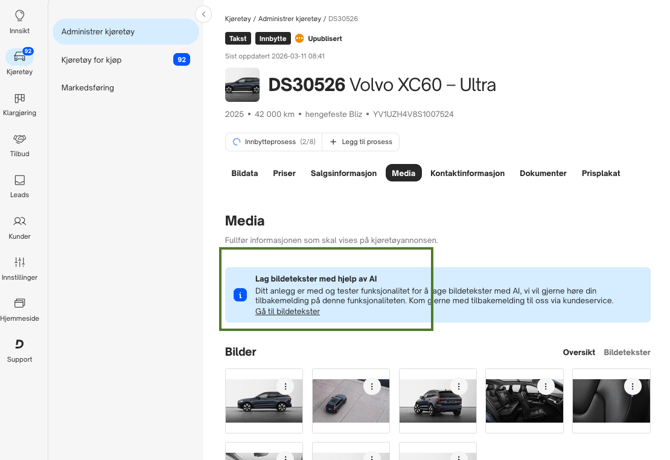The image size is (670, 460).
Task: Switch to the Kontaktinformasjon tab
Action: point(467,173)
